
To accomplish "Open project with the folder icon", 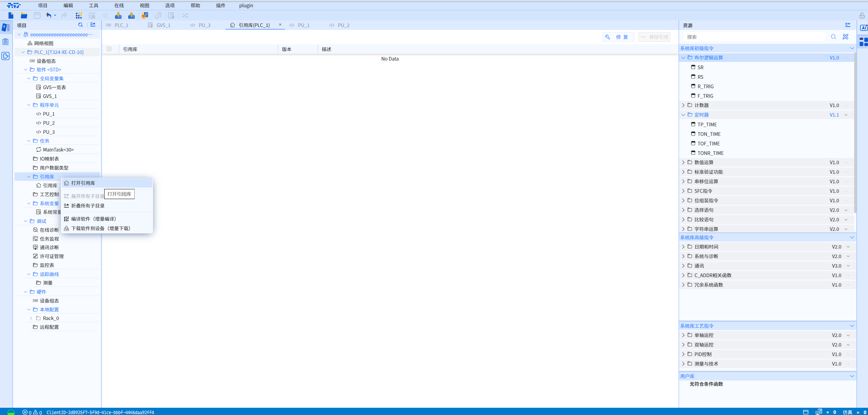I will [x=24, y=15].
